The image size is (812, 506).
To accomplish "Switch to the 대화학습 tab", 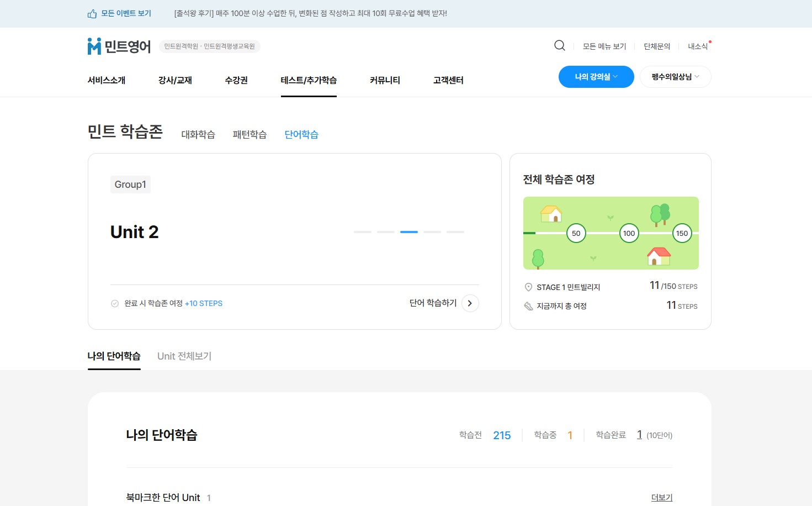I will pyautogui.click(x=198, y=134).
